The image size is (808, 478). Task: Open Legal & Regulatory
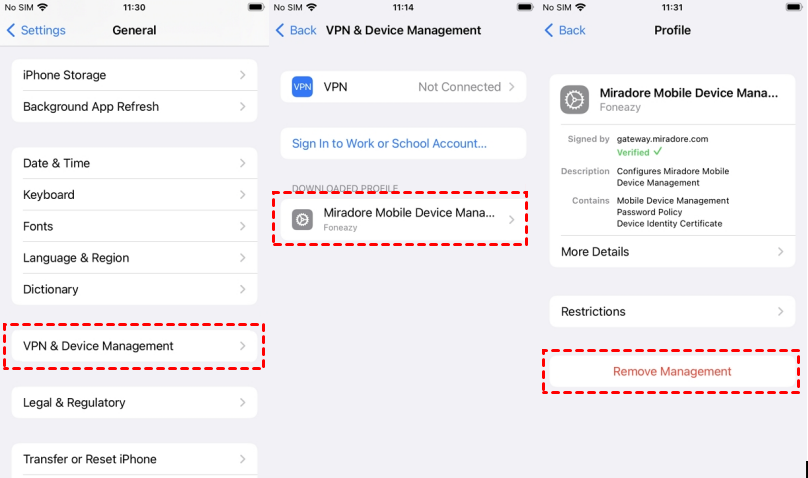[134, 403]
